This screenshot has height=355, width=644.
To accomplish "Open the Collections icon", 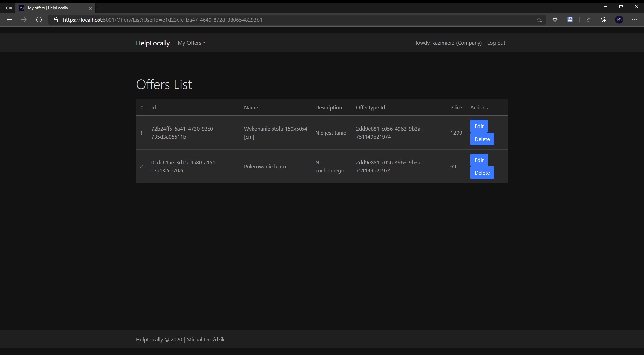I will (604, 20).
